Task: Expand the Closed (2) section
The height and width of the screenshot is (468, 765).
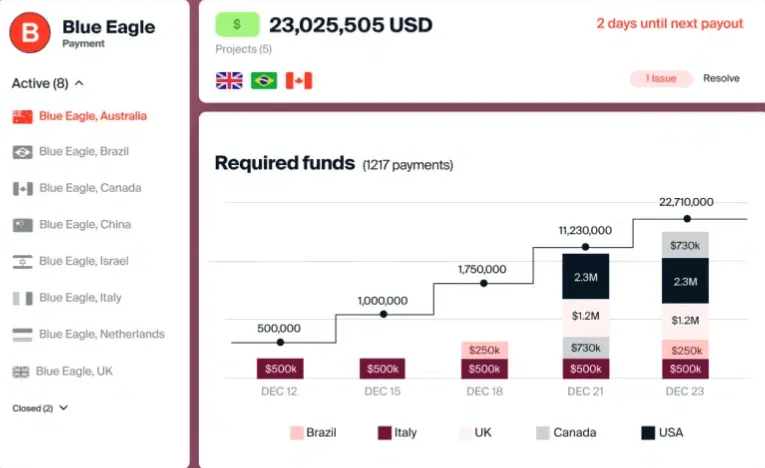Action: click(x=63, y=407)
